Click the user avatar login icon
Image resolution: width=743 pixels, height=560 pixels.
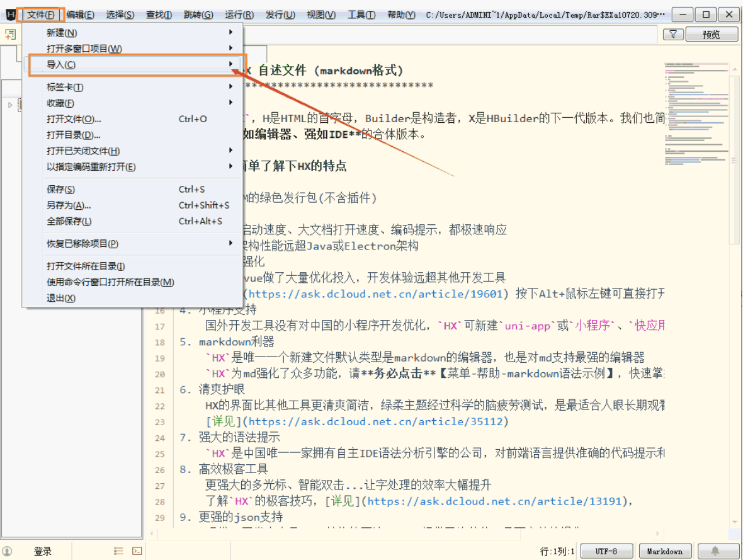click(7, 551)
